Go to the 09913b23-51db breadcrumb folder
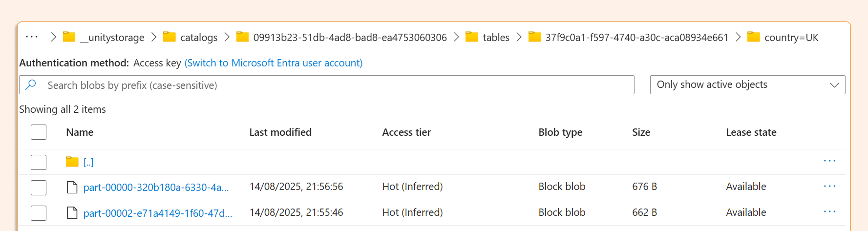868x231 pixels. tap(350, 38)
